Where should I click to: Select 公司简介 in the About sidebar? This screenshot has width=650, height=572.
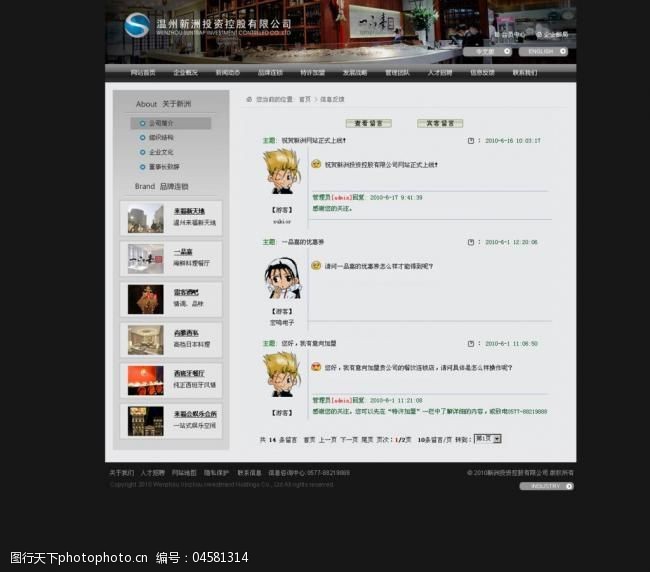171,123
